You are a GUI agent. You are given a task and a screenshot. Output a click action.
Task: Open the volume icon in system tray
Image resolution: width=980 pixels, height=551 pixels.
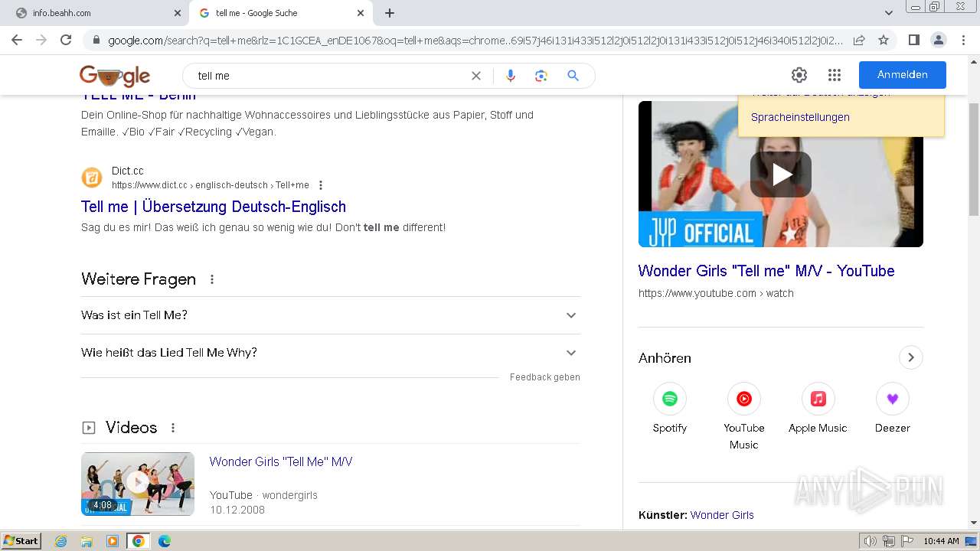871,541
